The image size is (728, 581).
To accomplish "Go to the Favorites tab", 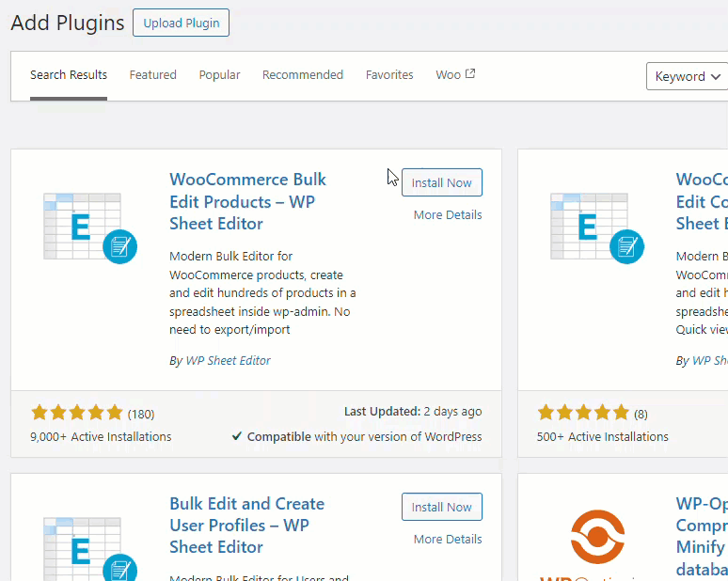I will click(x=389, y=75).
